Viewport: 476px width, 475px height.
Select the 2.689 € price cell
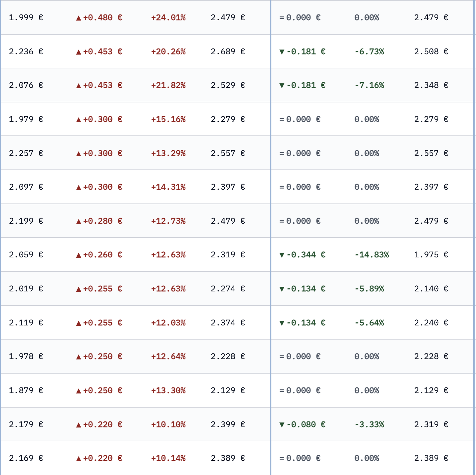click(x=228, y=52)
